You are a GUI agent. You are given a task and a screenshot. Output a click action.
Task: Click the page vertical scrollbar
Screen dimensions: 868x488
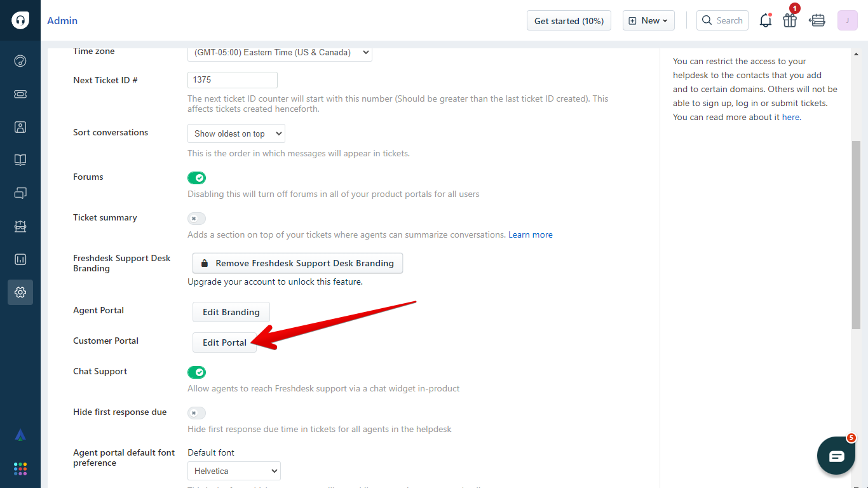point(856,235)
